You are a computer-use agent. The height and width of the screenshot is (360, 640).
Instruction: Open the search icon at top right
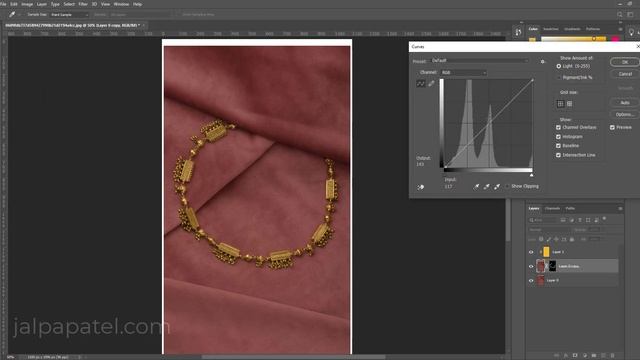point(620,14)
